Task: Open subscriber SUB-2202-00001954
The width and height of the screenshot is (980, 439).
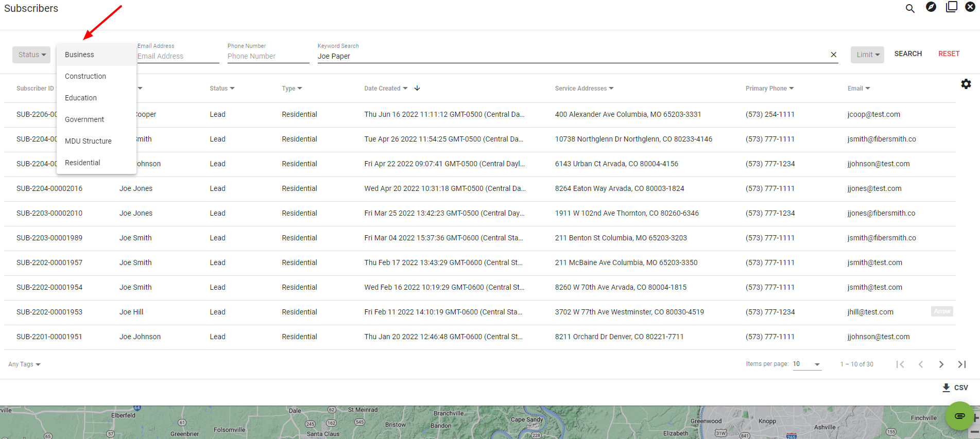Action: click(x=49, y=287)
